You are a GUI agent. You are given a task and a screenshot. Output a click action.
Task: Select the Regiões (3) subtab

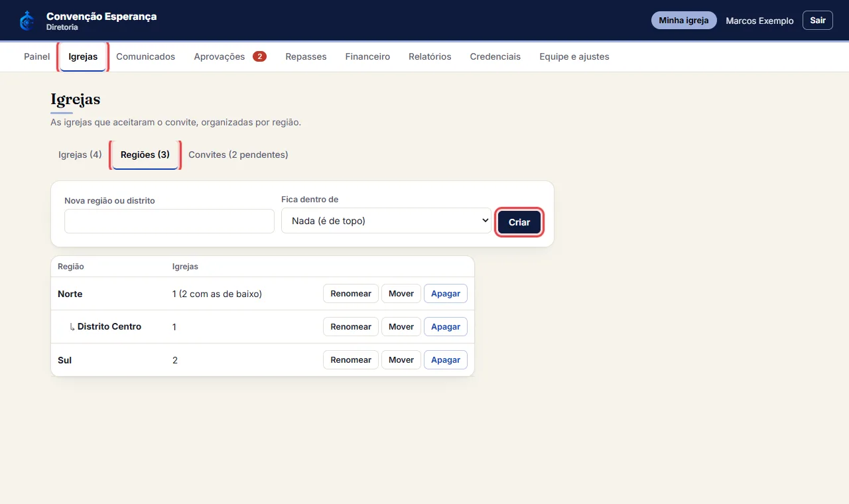point(145,155)
